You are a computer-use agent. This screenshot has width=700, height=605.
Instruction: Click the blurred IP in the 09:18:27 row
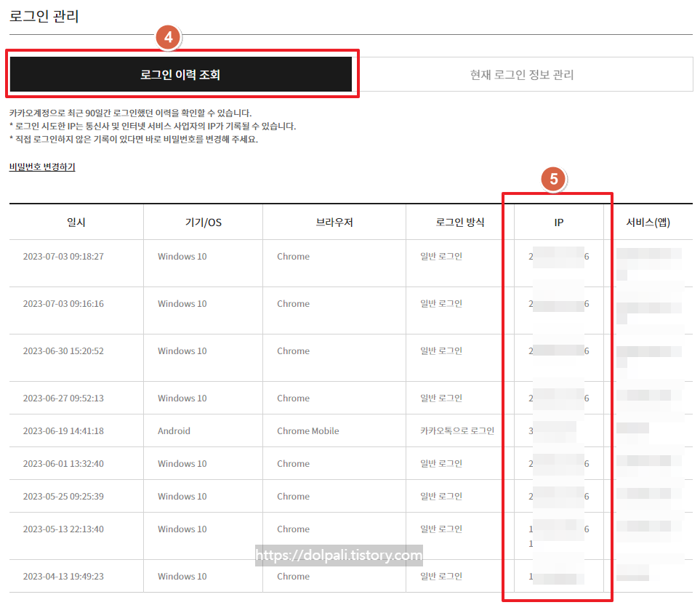(559, 257)
